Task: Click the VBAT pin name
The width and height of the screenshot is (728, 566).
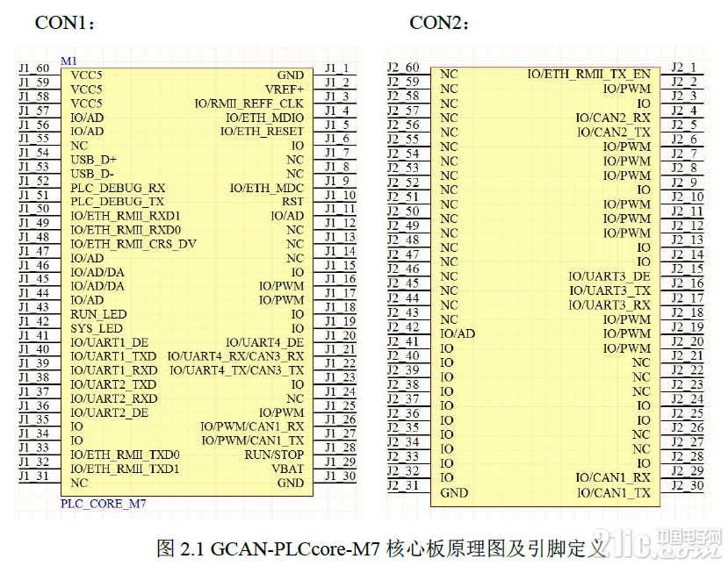Action: pyautogui.click(x=287, y=469)
